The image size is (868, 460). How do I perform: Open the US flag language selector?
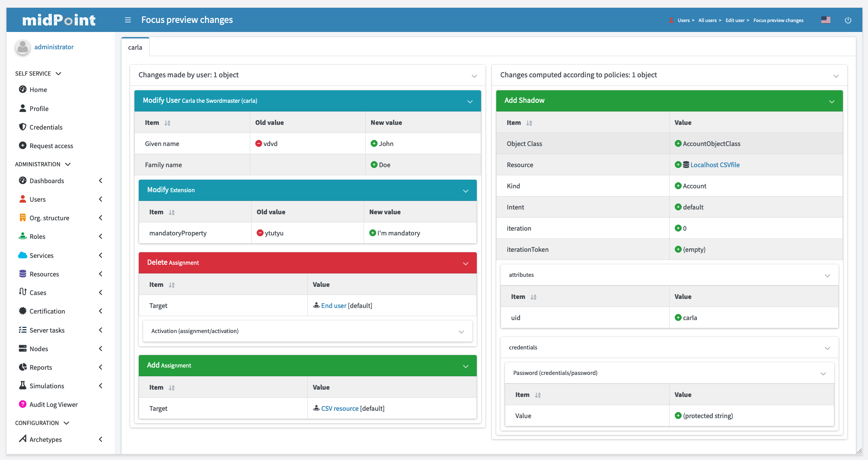click(x=826, y=20)
